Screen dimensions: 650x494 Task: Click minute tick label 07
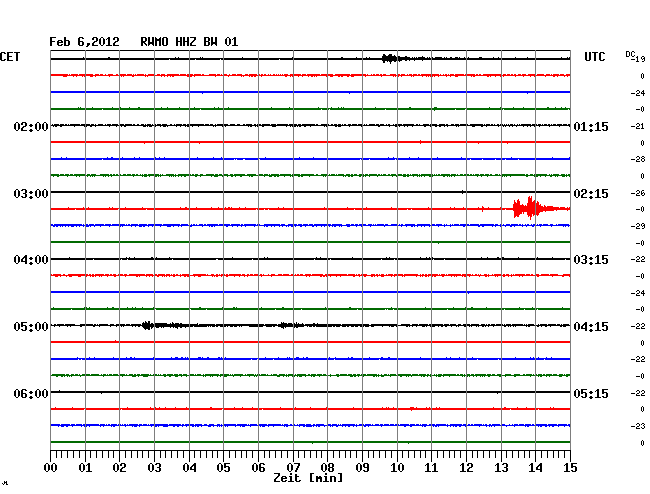(293, 467)
